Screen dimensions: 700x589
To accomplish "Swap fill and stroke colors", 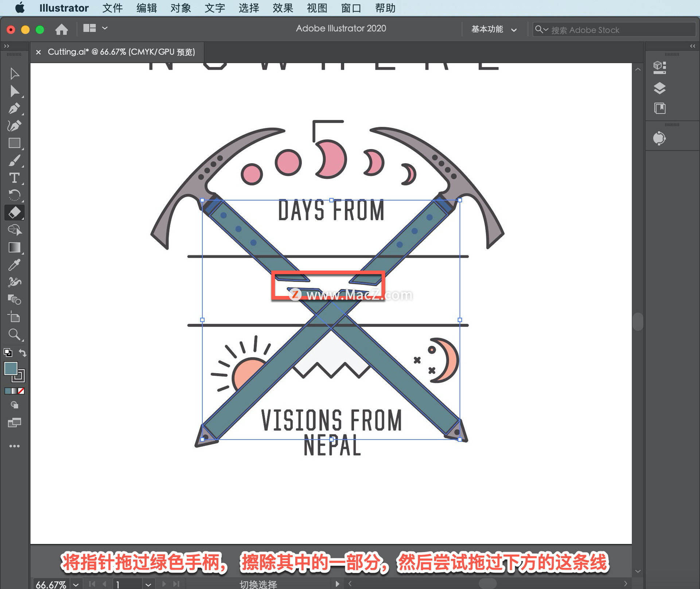I will pyautogui.click(x=23, y=352).
